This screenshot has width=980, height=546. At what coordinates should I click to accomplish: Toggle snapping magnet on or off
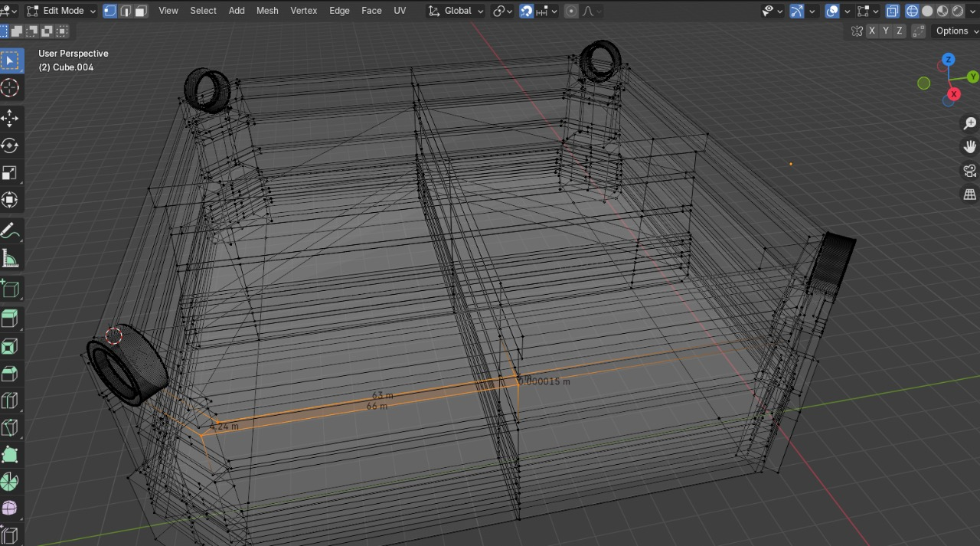(x=526, y=11)
